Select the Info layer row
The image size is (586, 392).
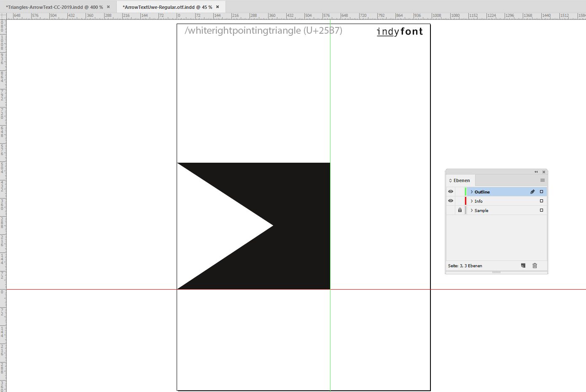pyautogui.click(x=497, y=201)
